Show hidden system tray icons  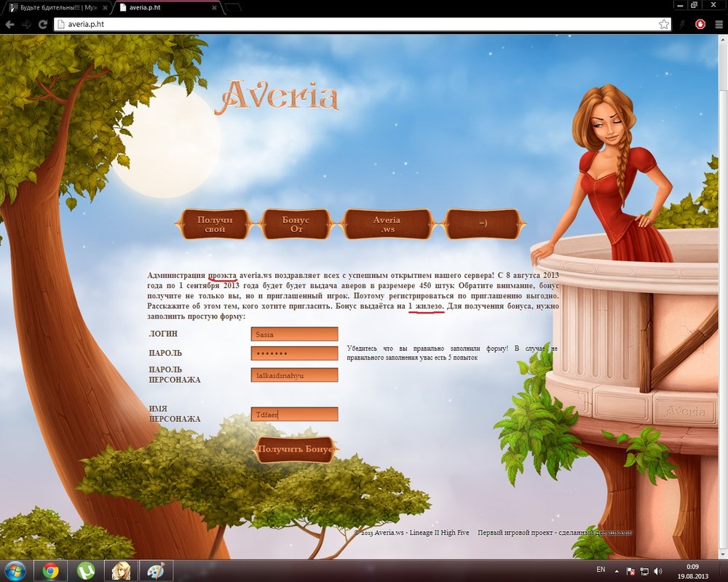coord(617,571)
